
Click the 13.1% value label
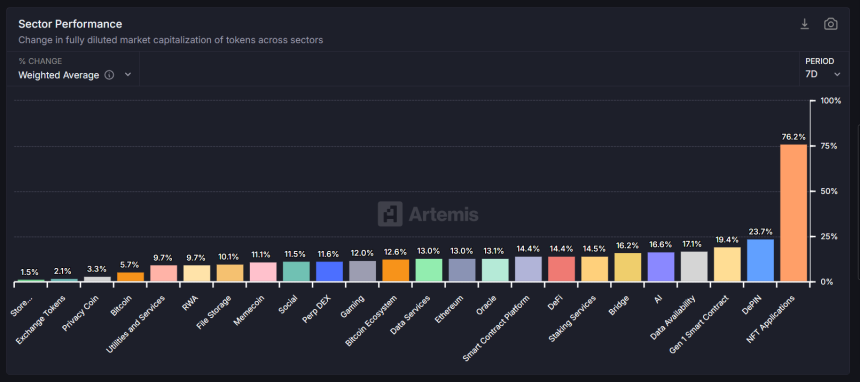tap(495, 251)
